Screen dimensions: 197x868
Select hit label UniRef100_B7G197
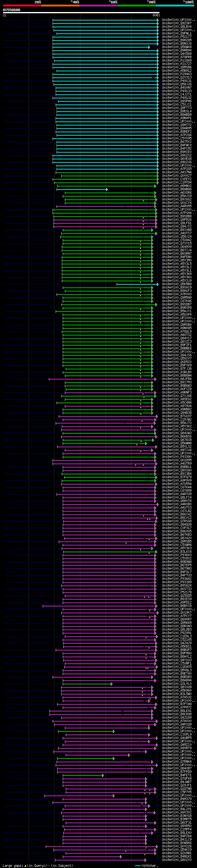(x=177, y=417)
